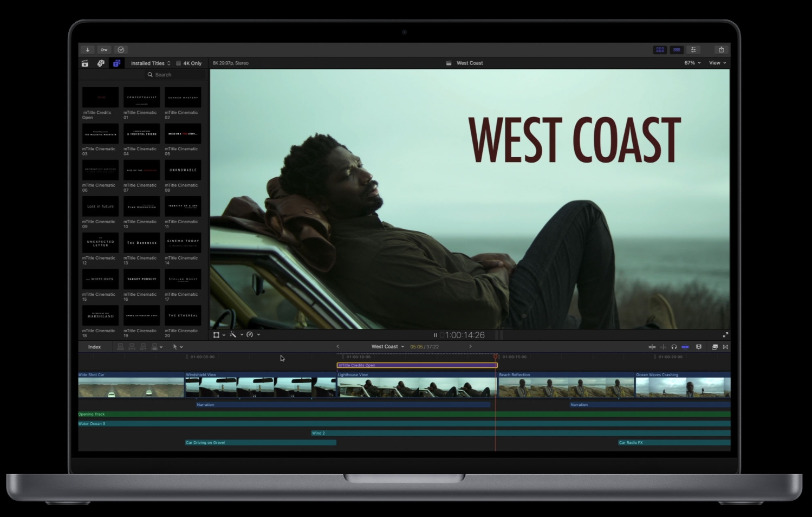Viewport: 812px width, 517px height.
Task: Open the View menu above the viewer
Action: [x=716, y=62]
